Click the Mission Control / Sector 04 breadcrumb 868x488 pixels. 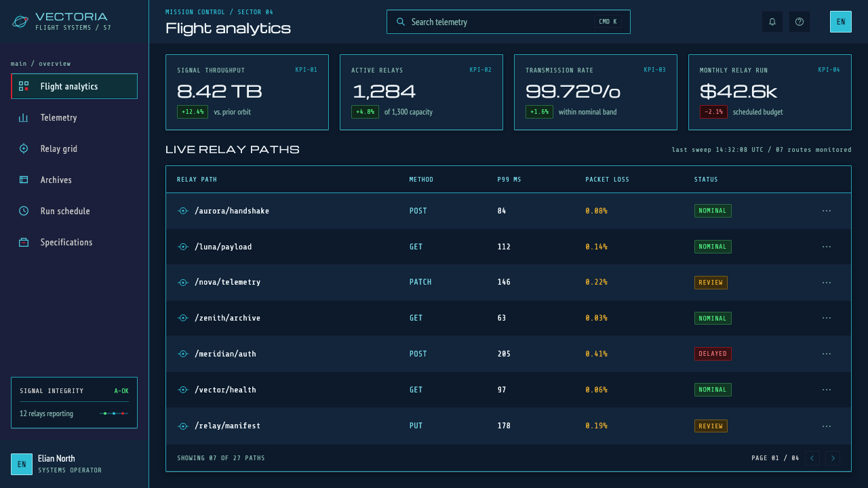219,12
